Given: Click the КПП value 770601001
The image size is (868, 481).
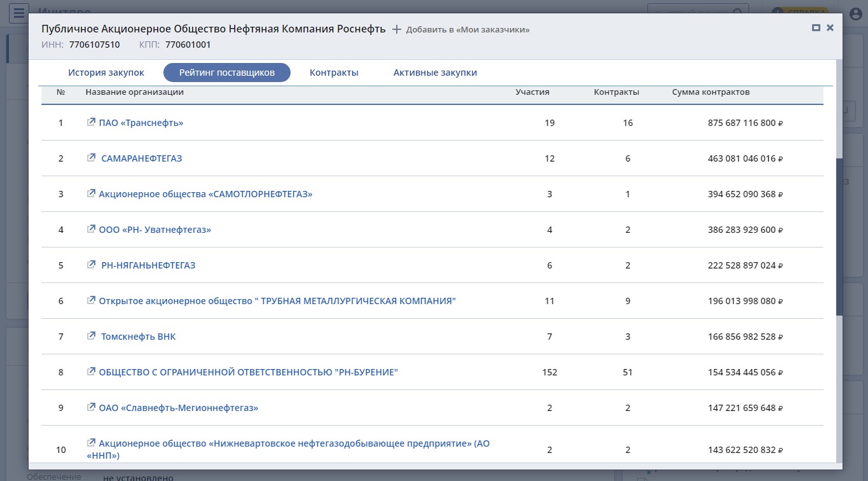Looking at the screenshot, I should [x=188, y=45].
